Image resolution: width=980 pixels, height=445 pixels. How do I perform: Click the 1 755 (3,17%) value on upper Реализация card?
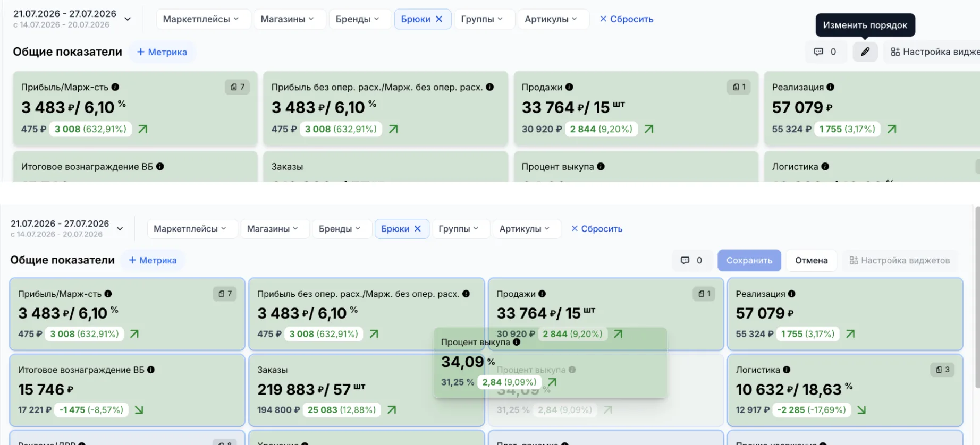(x=847, y=129)
